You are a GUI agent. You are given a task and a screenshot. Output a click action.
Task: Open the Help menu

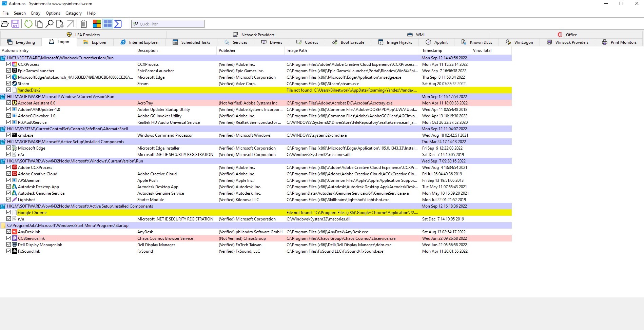91,13
